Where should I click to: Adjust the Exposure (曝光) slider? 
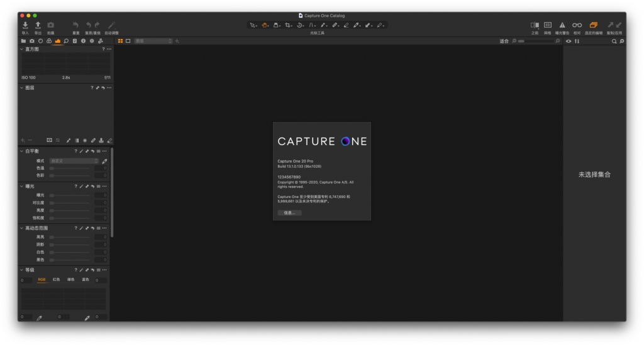tap(70, 195)
